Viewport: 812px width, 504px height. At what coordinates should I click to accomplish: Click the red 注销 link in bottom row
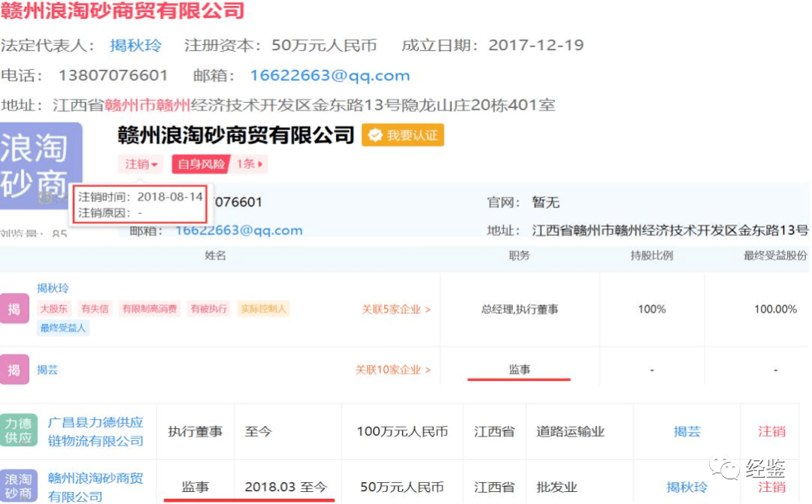[x=771, y=487]
